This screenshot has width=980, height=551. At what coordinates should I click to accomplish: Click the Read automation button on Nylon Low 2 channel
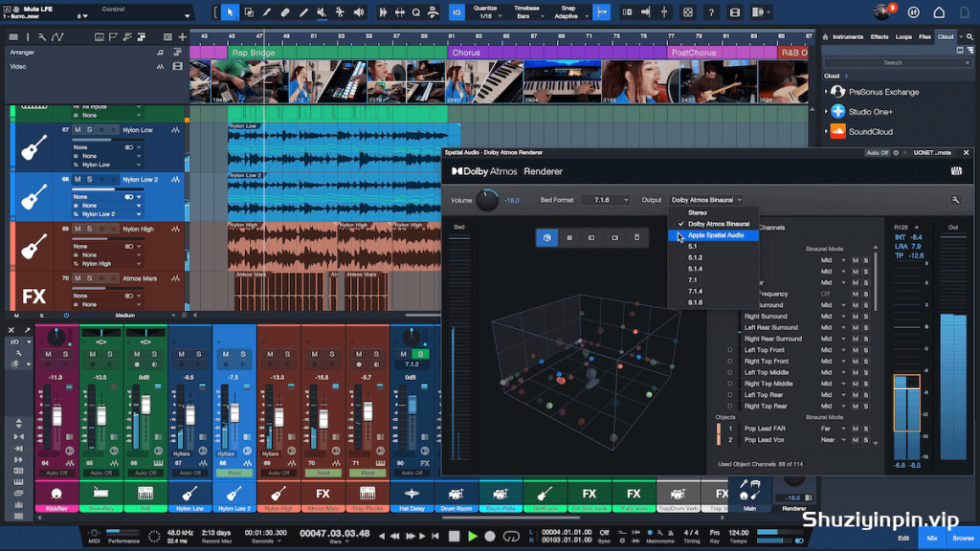click(x=234, y=473)
